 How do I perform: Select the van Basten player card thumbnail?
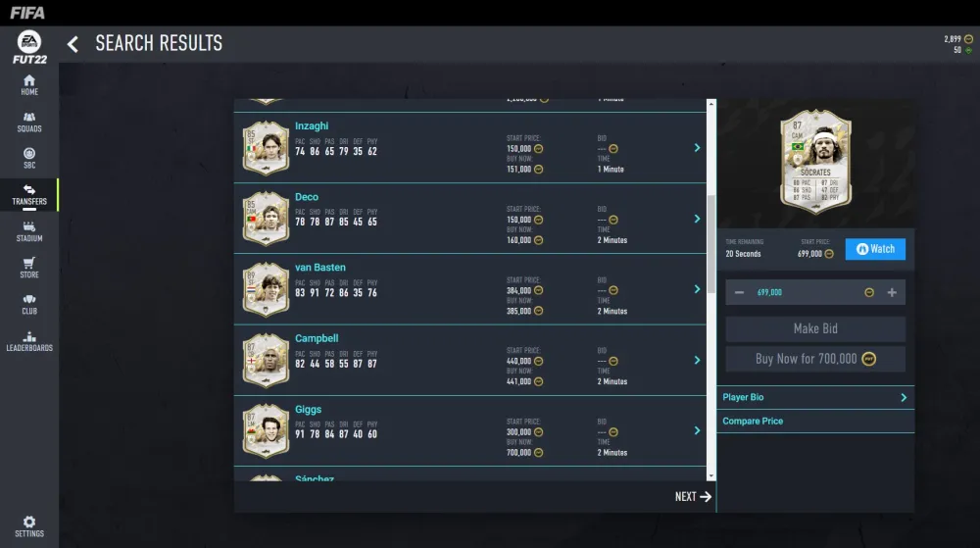pos(266,289)
